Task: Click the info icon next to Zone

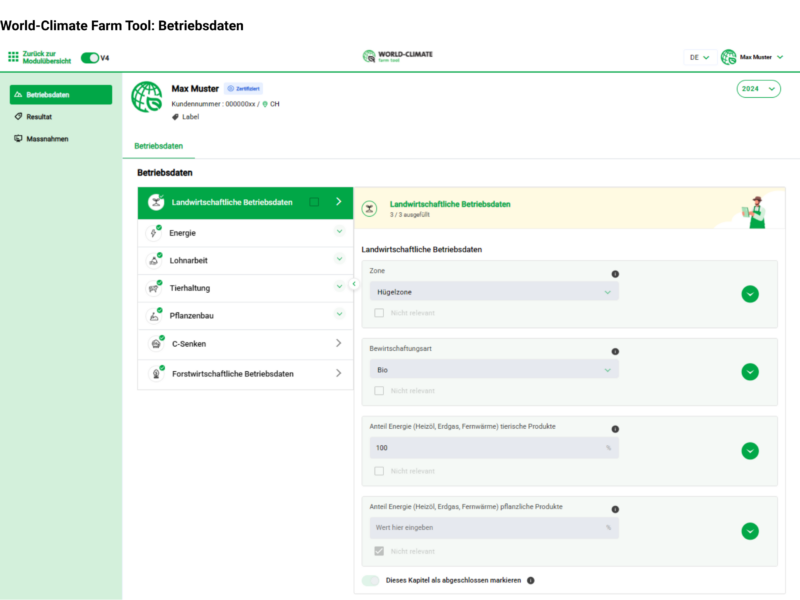Action: click(615, 274)
